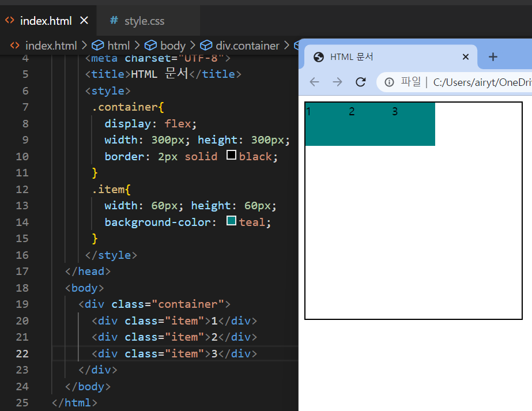Select index.html in the breadcrumb path
The image size is (532, 411).
[x=51, y=46]
